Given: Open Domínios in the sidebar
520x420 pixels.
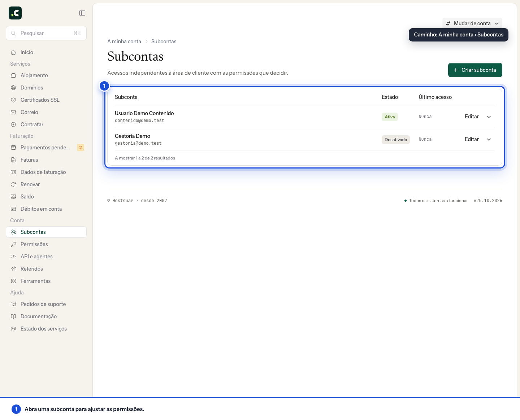Looking at the screenshot, I should click(46, 88).
